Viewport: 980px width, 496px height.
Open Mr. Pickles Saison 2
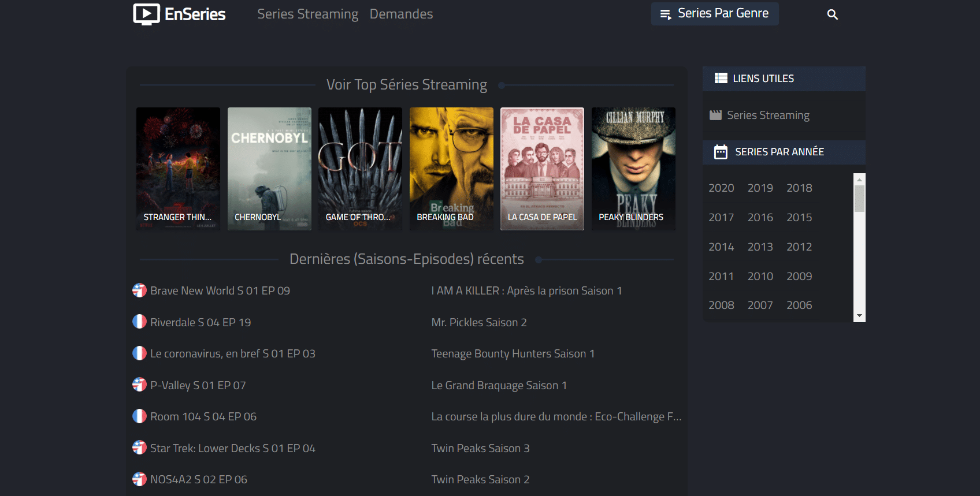pos(479,322)
